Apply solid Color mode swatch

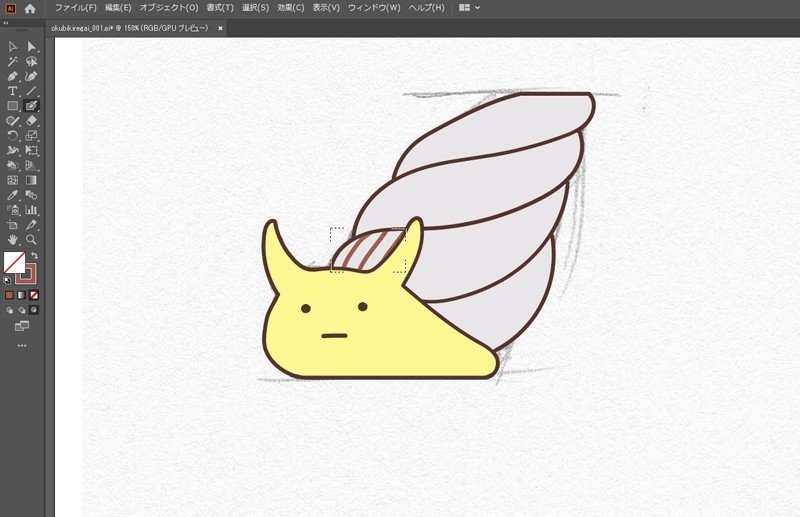point(9,295)
